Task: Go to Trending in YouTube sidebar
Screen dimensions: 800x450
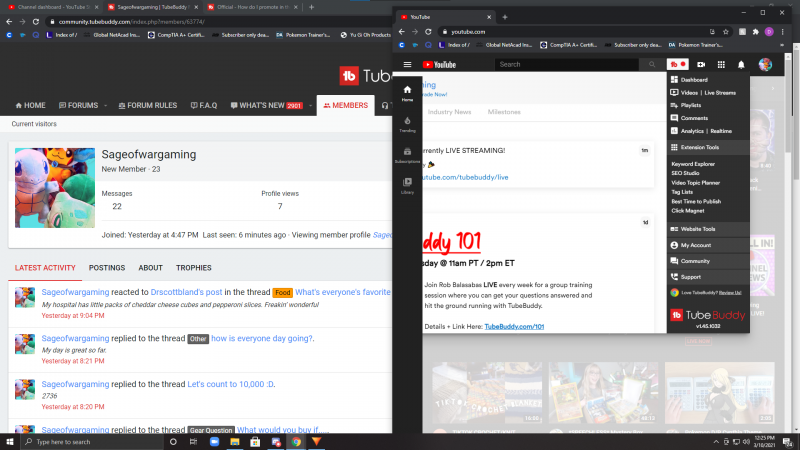Action: (407, 123)
